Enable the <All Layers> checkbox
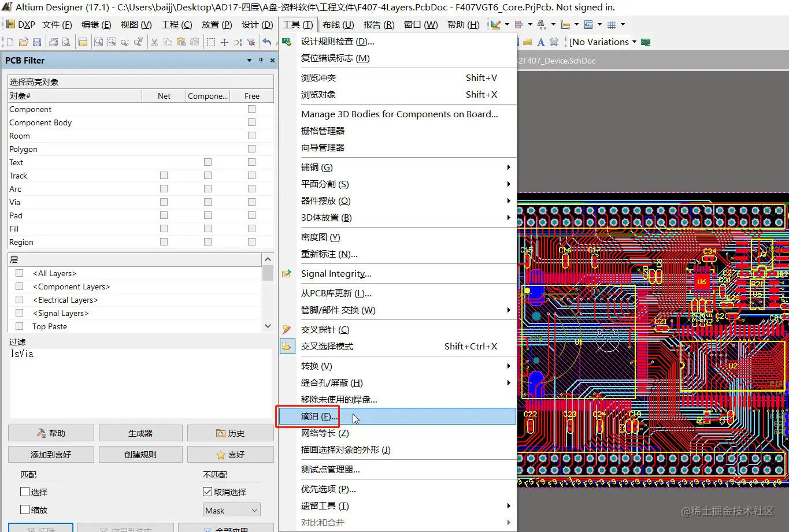The height and width of the screenshot is (532, 789). [20, 273]
